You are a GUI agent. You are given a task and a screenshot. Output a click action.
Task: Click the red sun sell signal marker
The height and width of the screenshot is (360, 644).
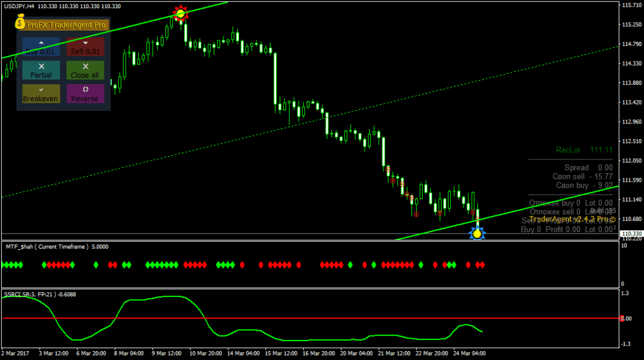pos(180,14)
